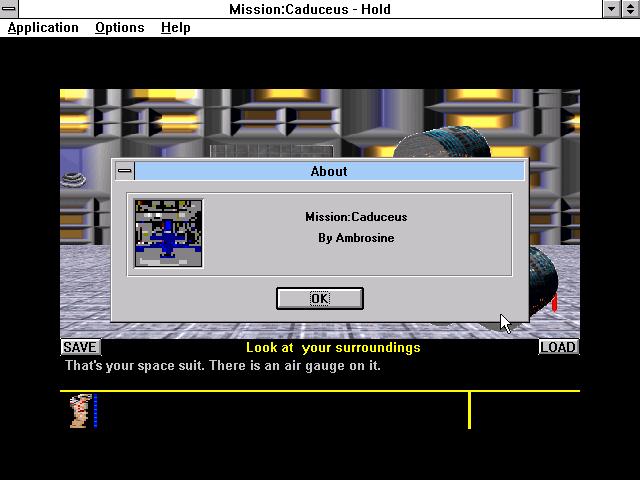Click the About dialog title bar

click(329, 171)
